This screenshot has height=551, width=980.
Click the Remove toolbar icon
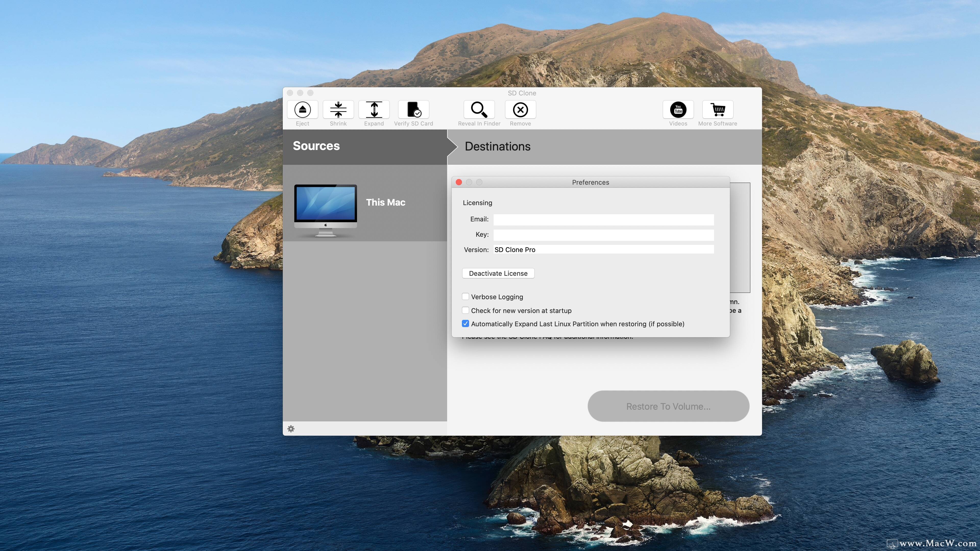click(520, 109)
